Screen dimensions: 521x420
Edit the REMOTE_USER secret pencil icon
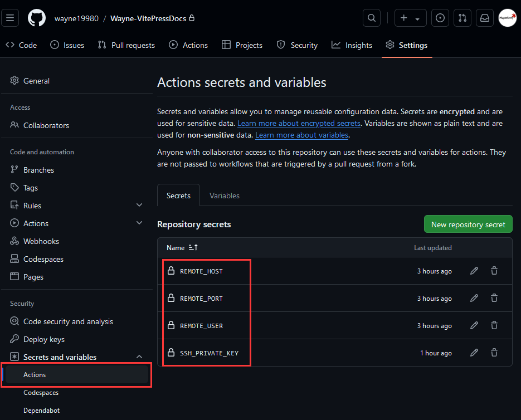pos(474,325)
